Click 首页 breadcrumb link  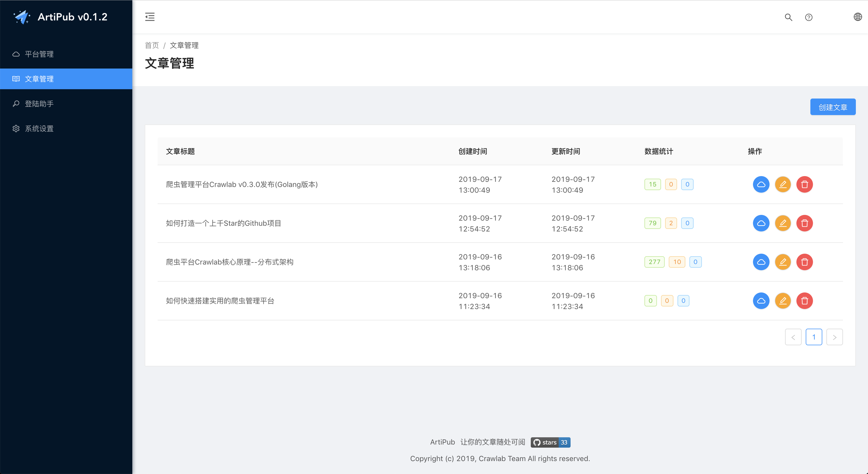point(152,45)
